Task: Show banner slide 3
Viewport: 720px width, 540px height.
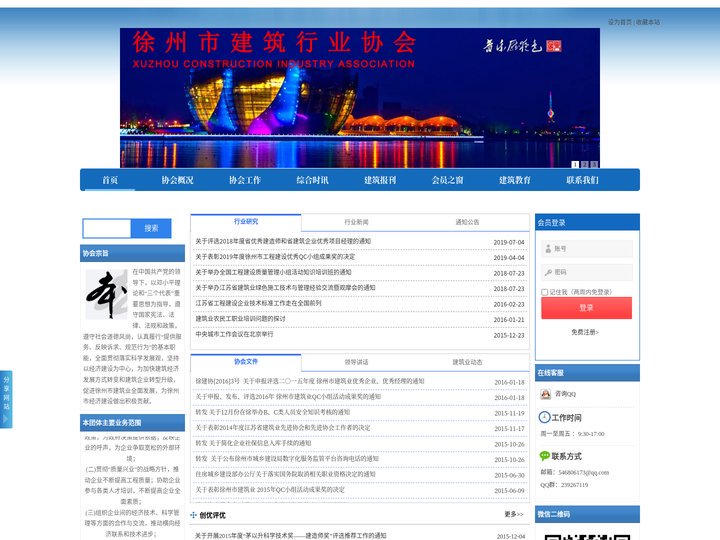Action: tap(594, 164)
